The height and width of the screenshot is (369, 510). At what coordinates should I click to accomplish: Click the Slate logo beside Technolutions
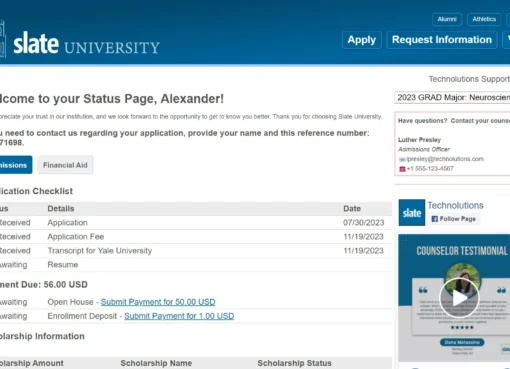coord(412,213)
